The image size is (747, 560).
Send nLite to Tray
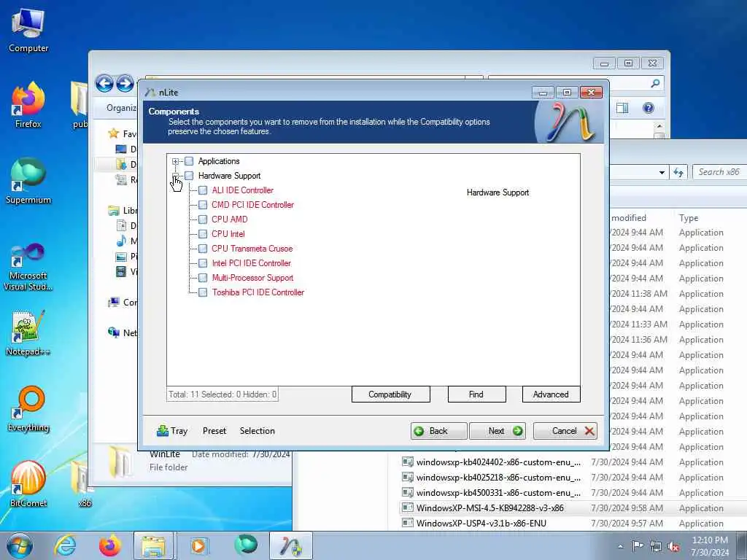(172, 431)
